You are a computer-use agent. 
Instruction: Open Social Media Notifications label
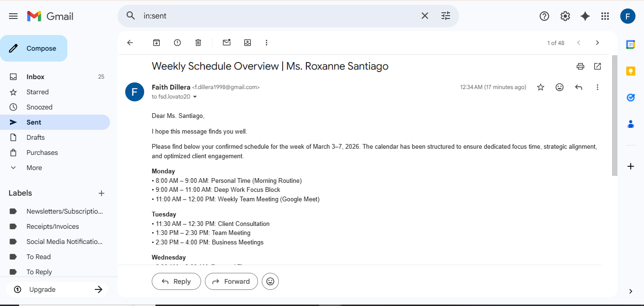pos(55,242)
